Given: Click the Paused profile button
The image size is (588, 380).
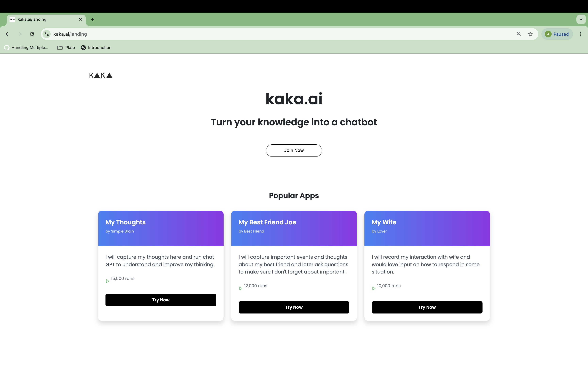Looking at the screenshot, I should click(x=557, y=34).
